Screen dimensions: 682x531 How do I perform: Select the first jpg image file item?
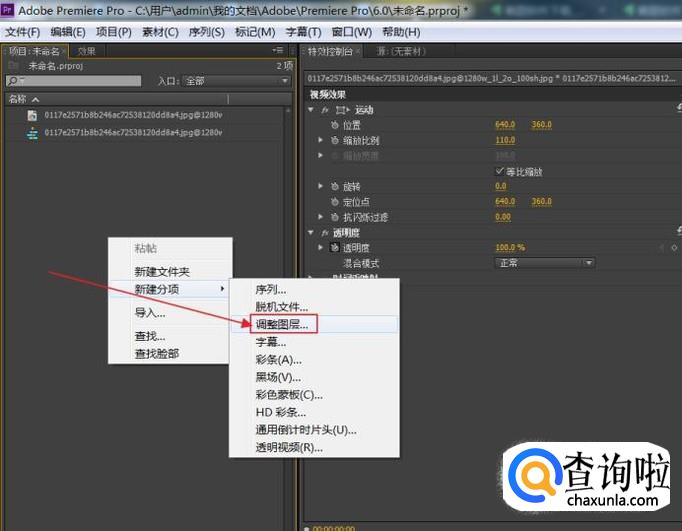click(x=133, y=115)
